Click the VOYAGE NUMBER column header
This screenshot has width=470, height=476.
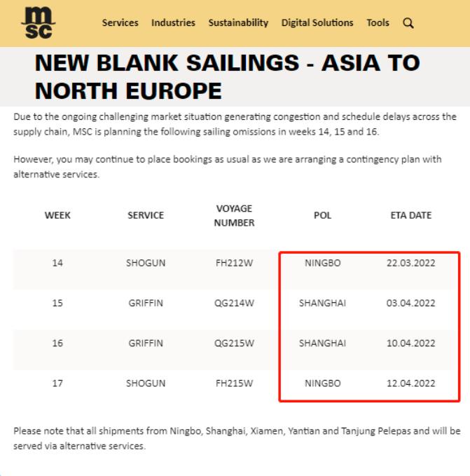click(235, 216)
